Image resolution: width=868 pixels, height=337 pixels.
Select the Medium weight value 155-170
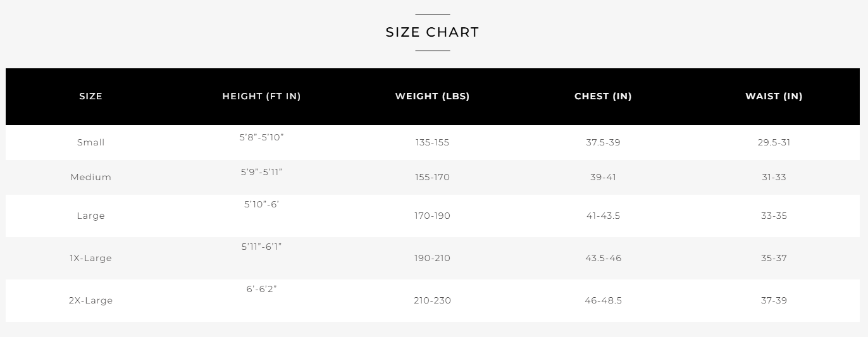pos(432,177)
